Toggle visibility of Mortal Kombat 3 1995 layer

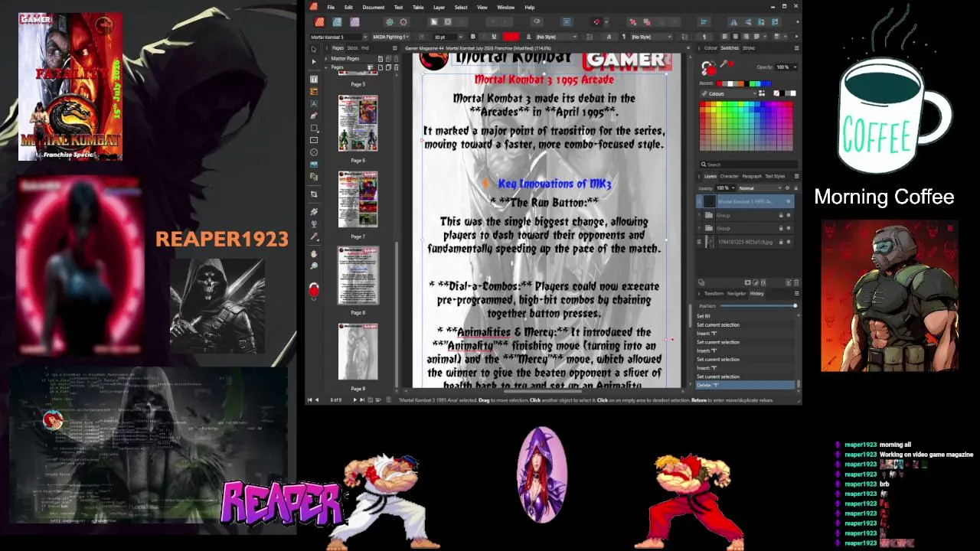[x=789, y=201]
